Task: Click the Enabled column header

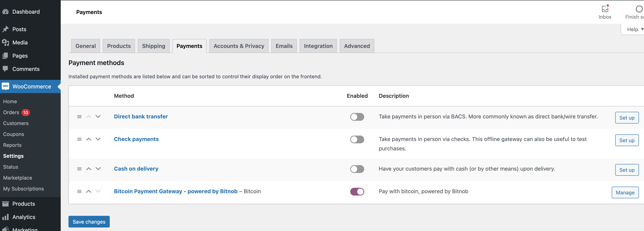Action: tap(357, 96)
